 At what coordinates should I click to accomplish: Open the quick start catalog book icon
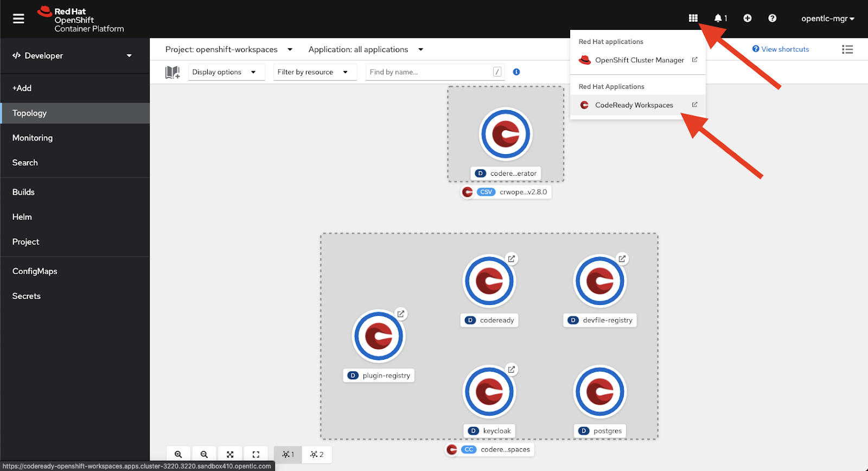pos(173,72)
